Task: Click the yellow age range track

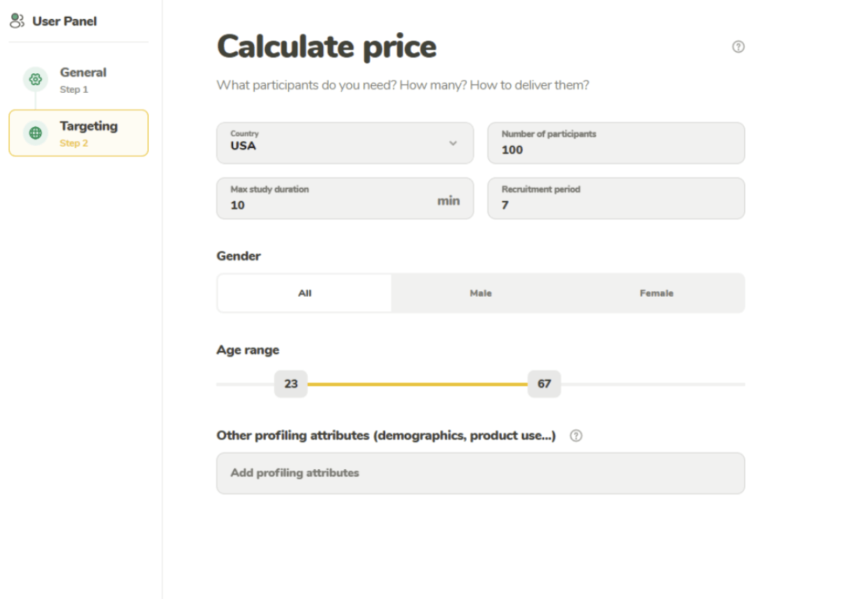Action: point(417,384)
